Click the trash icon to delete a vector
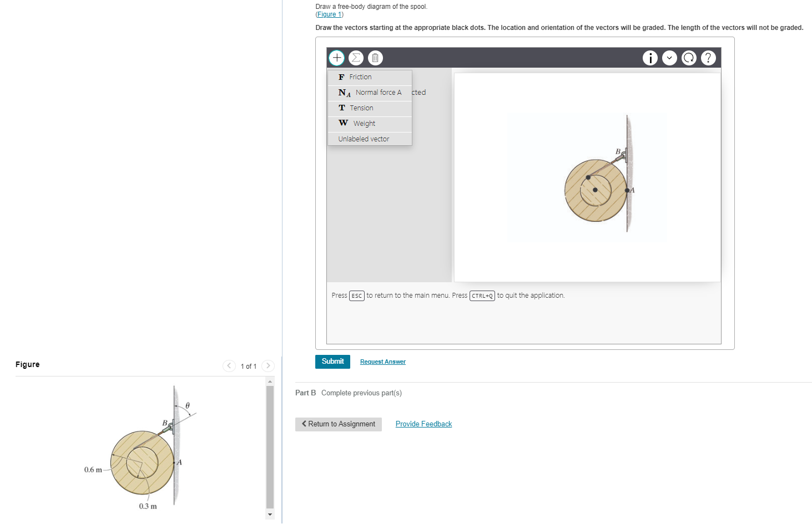 tap(375, 58)
